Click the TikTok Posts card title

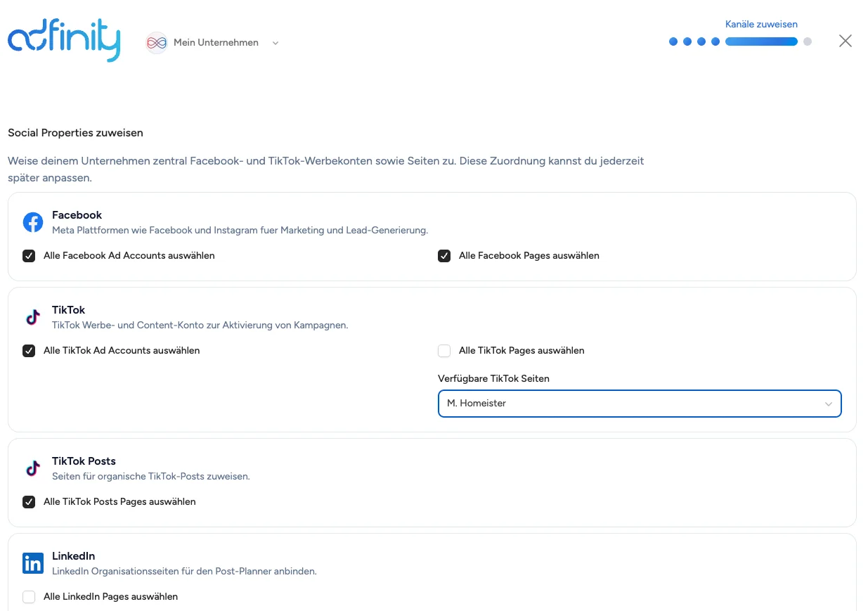pos(84,461)
